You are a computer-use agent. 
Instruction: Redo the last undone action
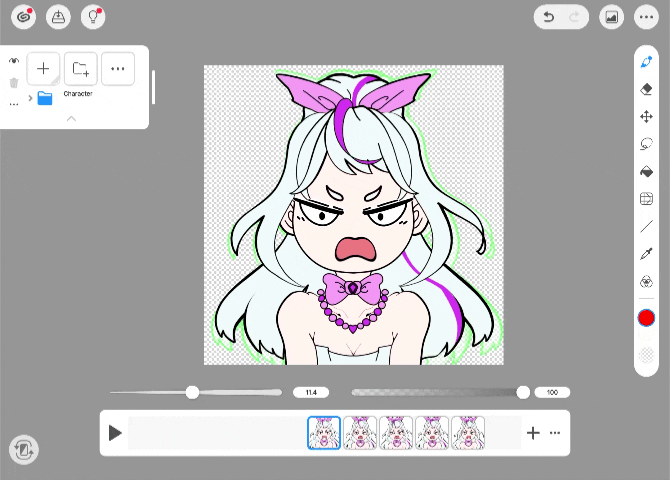pos(574,17)
